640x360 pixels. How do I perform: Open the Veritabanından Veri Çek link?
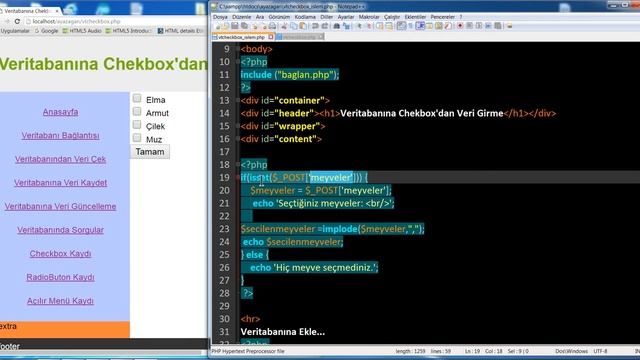pos(60,159)
